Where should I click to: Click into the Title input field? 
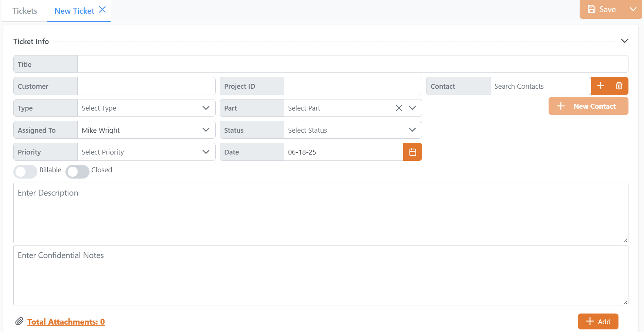[x=352, y=64]
